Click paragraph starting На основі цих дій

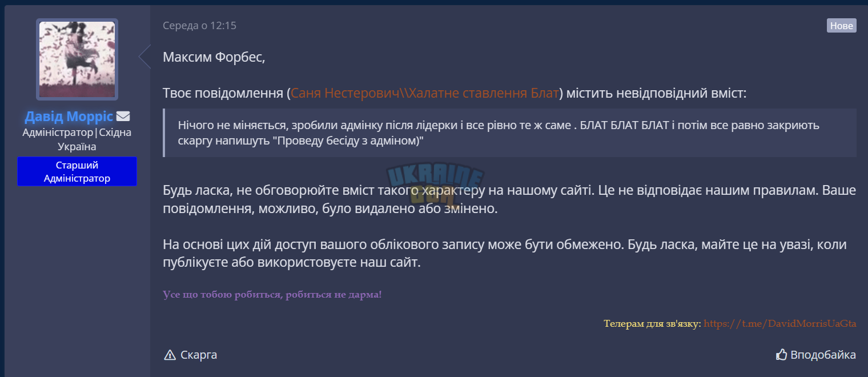[x=505, y=254]
